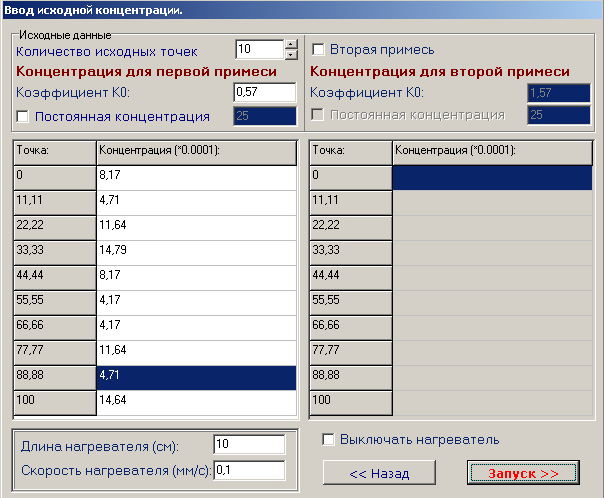Click left table row header 66,66
Screen dimensions: 604x498
(55, 328)
